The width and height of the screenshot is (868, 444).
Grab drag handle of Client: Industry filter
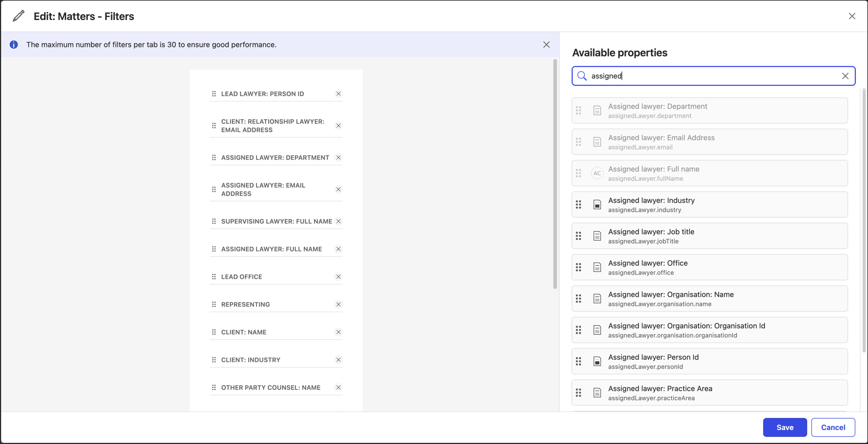tap(214, 360)
